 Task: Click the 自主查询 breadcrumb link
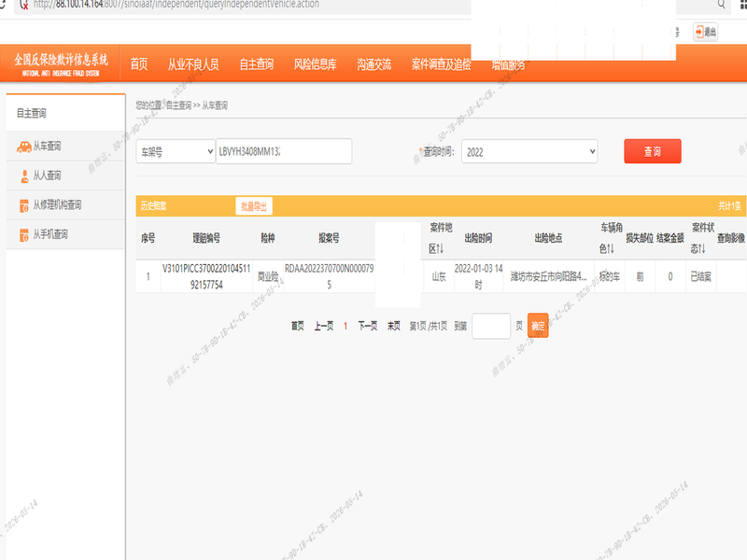(178, 105)
